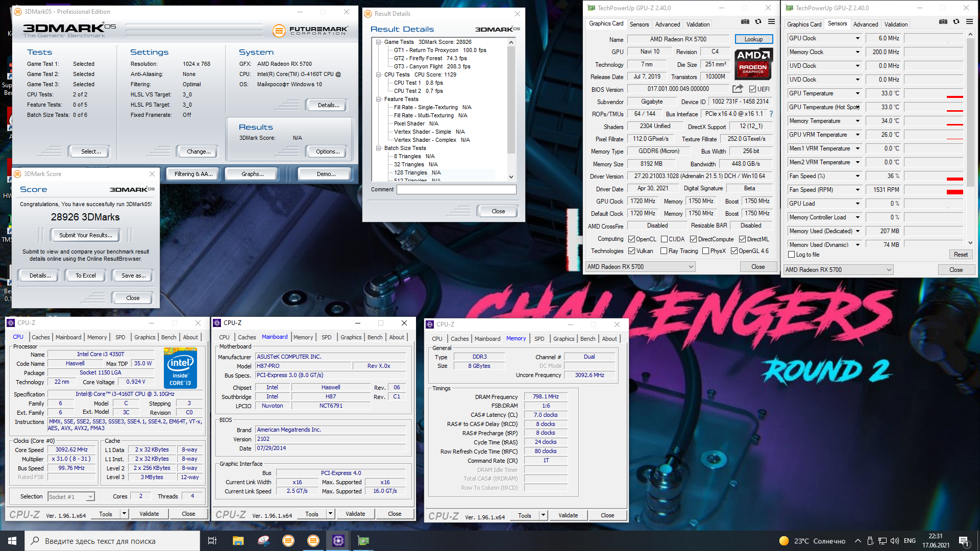Screen dimensions: 980x551
Task: Click the Reset button in GPU-Z Sensors
Action: 961,255
